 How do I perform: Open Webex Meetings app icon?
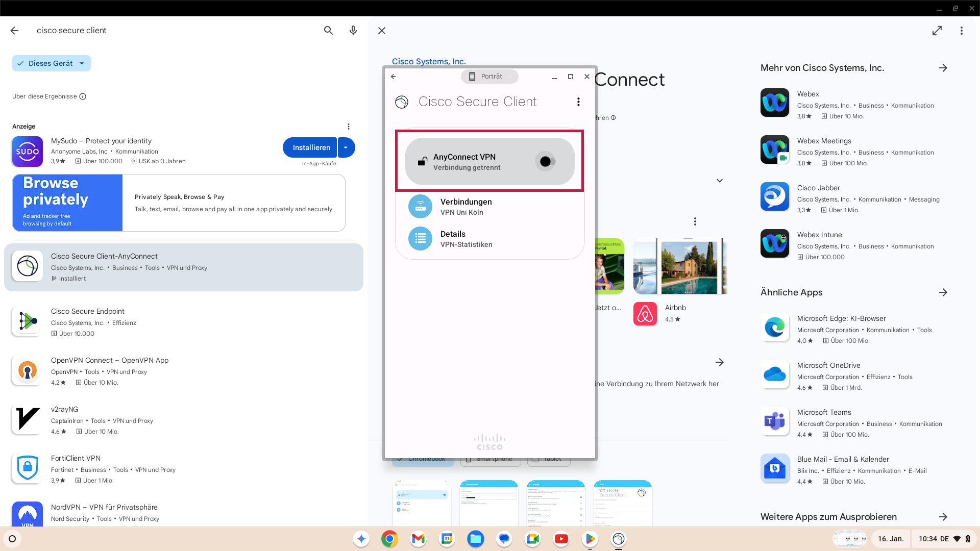pos(775,149)
